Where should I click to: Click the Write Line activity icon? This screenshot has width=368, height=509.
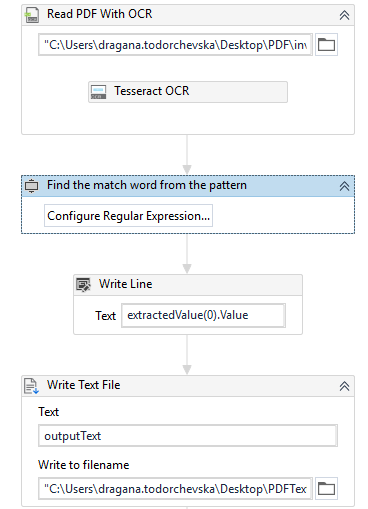click(83, 285)
